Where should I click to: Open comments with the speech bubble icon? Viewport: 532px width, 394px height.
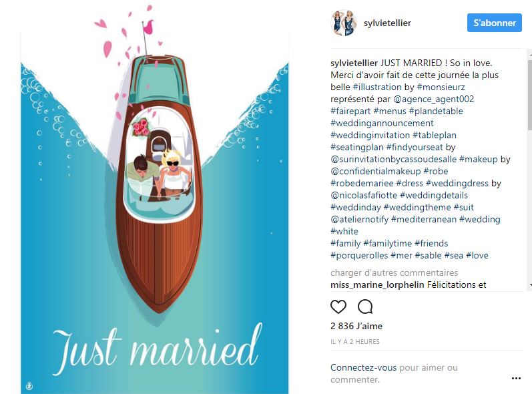365,307
